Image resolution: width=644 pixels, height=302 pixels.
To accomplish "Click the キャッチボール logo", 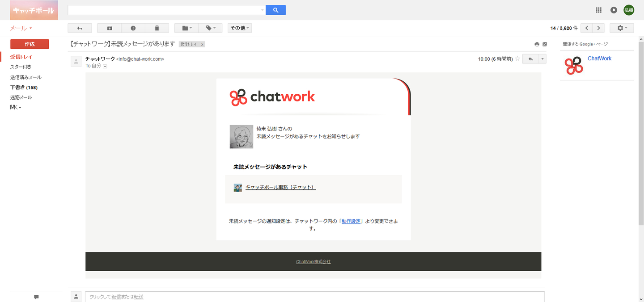I will click(34, 10).
